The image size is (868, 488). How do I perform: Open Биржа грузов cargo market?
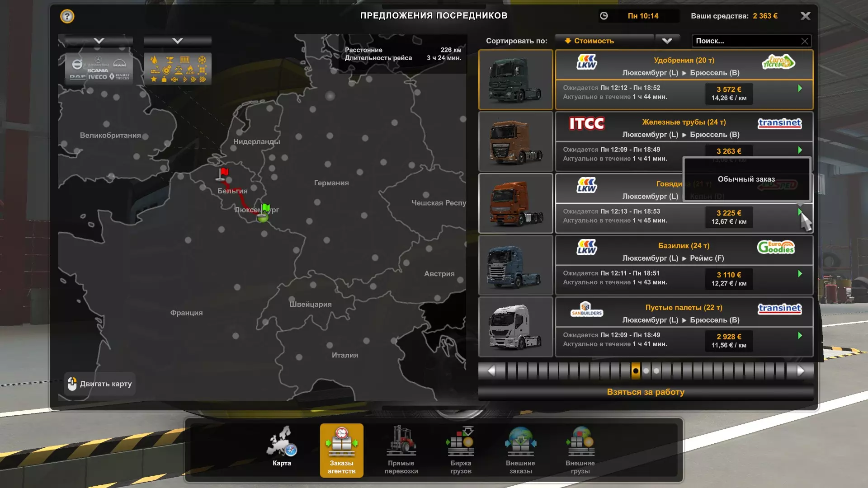pos(461,450)
